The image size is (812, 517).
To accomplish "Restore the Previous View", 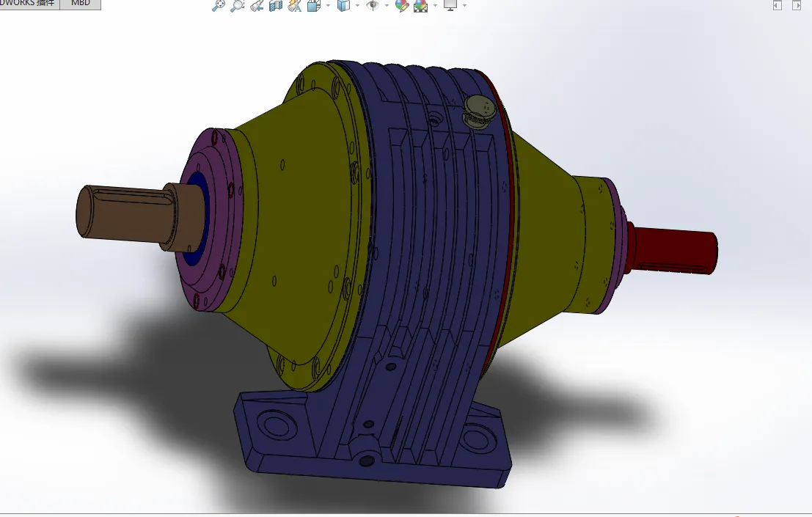I will (256, 6).
